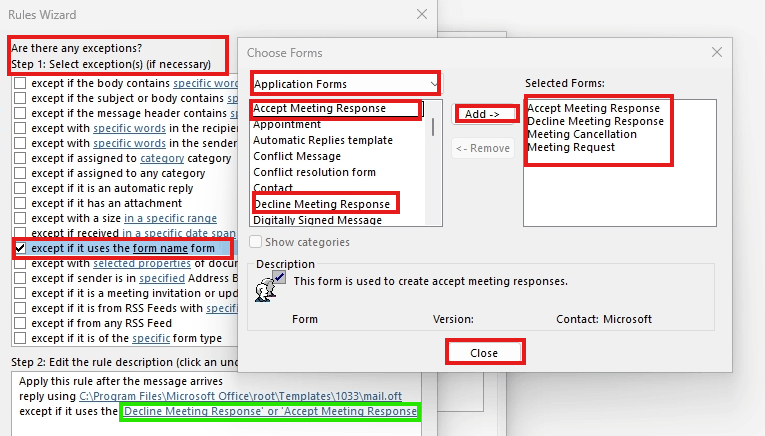
Task: Close the Choose Forms dialog with X
Action: coord(717,52)
